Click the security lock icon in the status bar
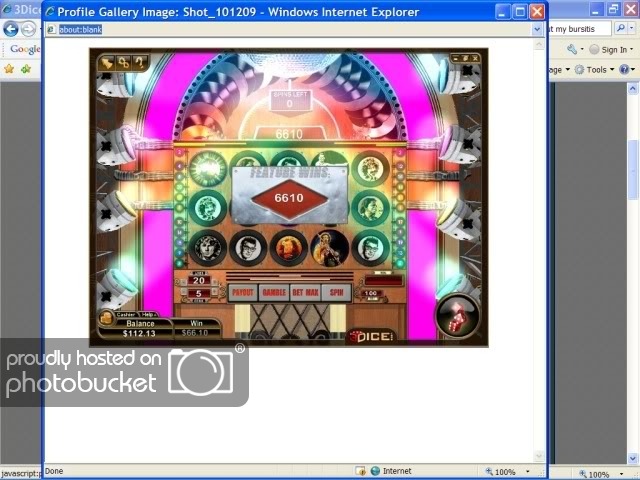The height and width of the screenshot is (480, 640). coord(360,471)
